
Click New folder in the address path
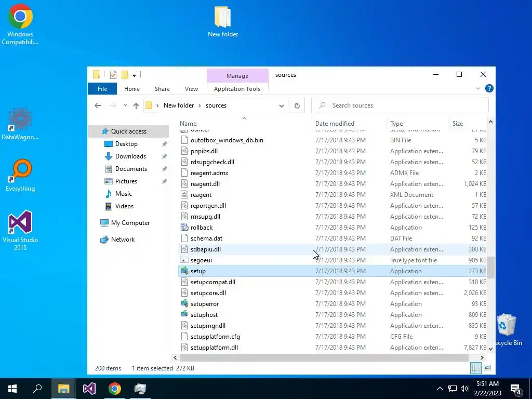click(x=179, y=105)
